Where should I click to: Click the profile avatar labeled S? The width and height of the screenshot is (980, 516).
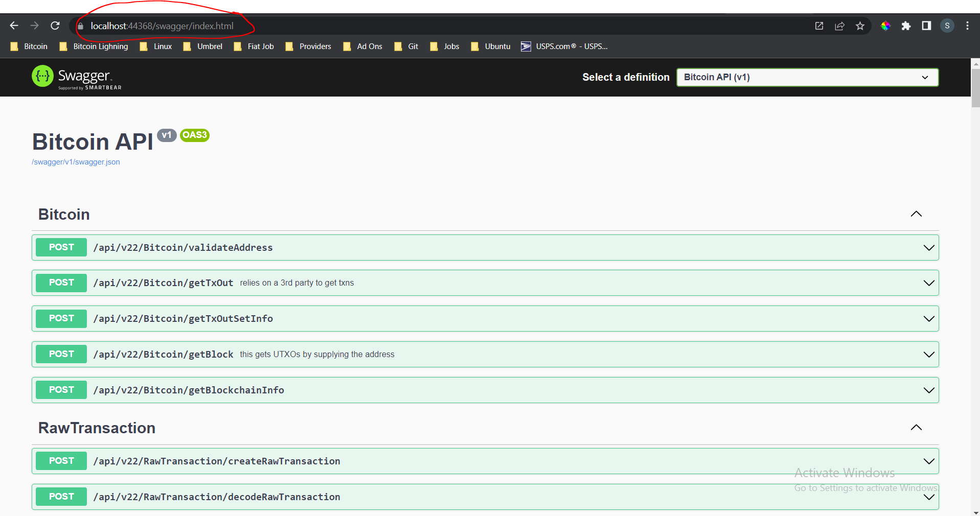[x=947, y=26]
